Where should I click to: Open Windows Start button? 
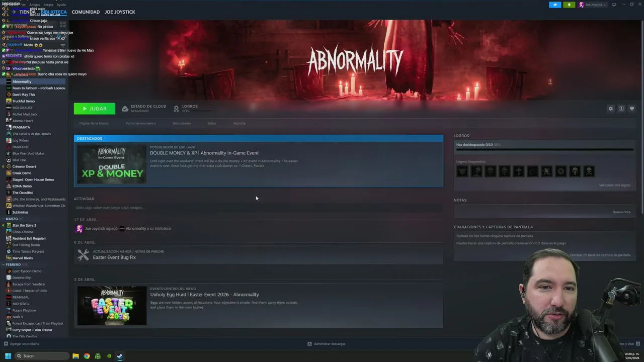8,356
